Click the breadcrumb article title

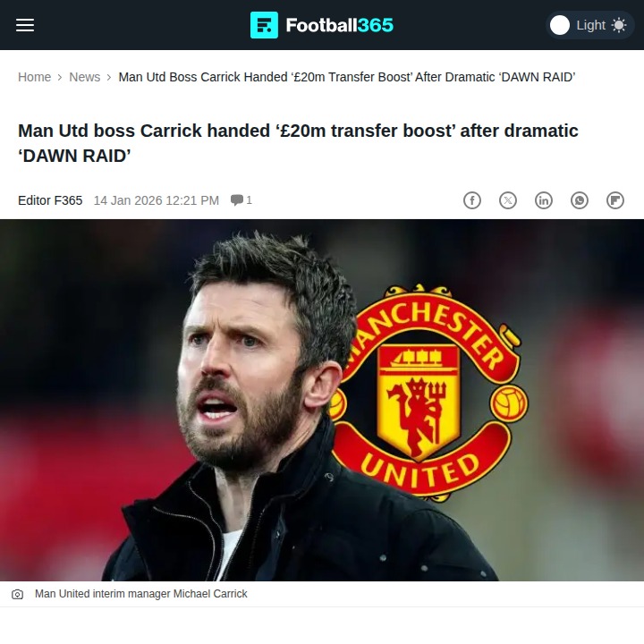(x=347, y=77)
